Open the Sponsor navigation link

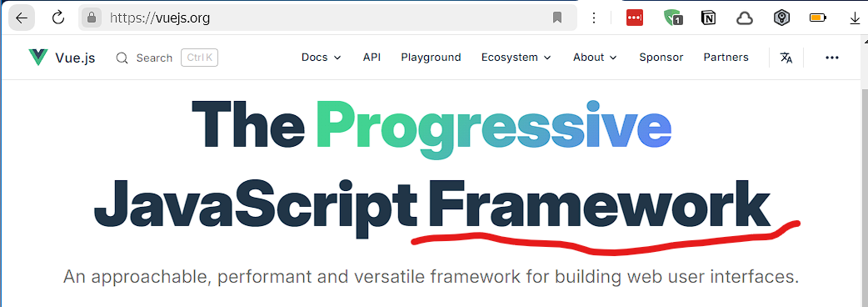pos(661,58)
